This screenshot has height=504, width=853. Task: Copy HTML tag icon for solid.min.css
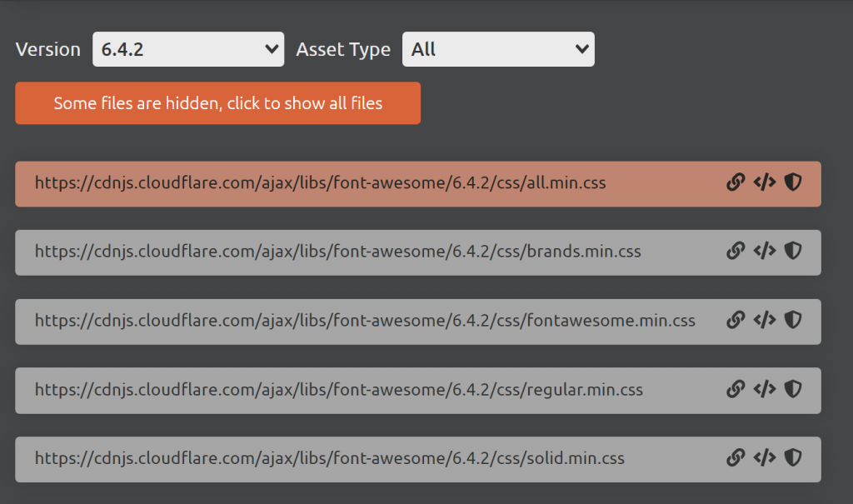(x=765, y=457)
